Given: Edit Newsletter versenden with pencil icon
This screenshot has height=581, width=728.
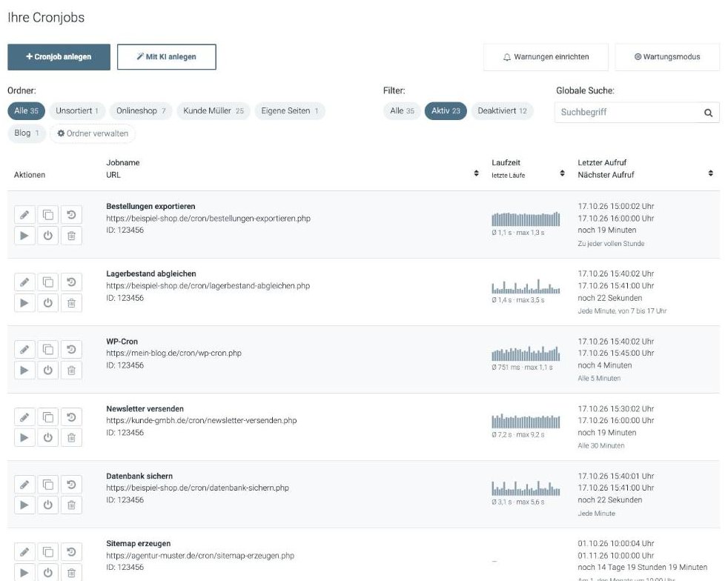Looking at the screenshot, I should click(x=24, y=417).
